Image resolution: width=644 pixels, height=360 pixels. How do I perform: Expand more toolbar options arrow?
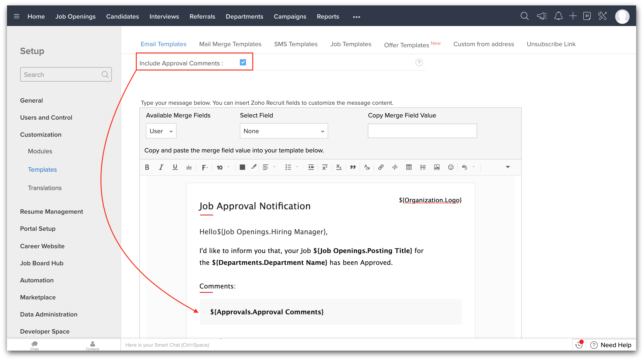(x=508, y=167)
